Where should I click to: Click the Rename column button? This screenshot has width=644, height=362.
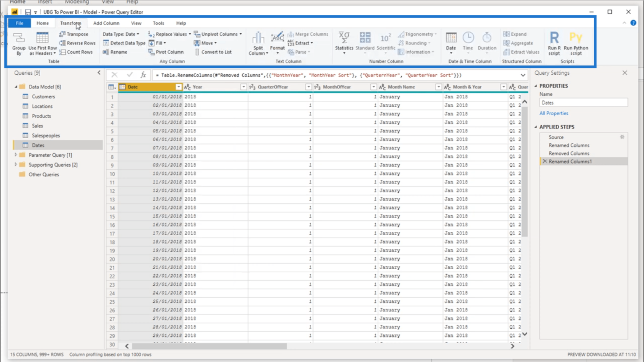115,52
